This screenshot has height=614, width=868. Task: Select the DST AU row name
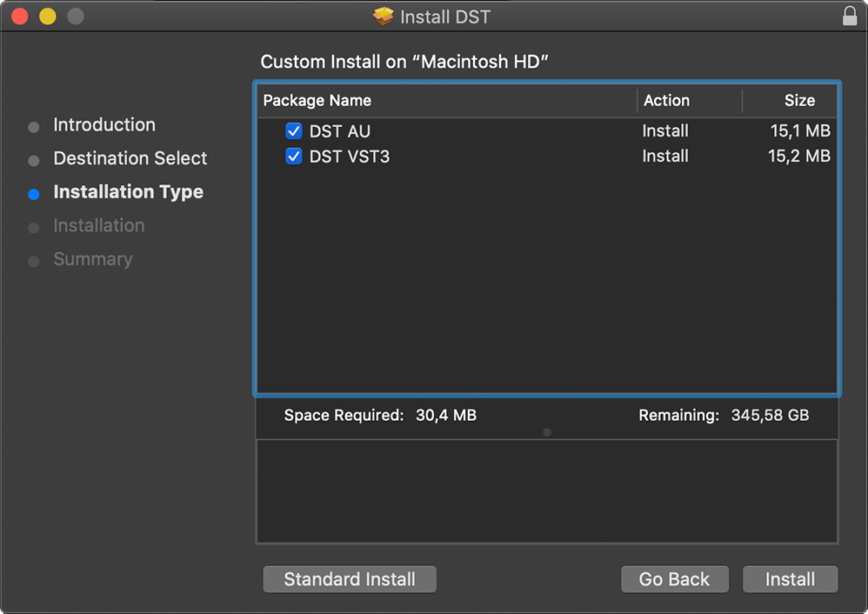pos(340,131)
